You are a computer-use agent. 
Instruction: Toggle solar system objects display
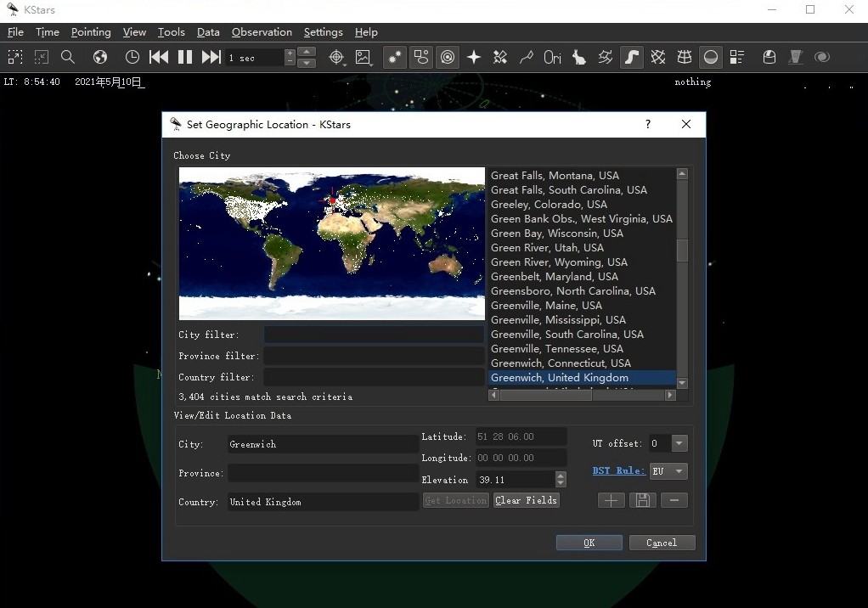(448, 57)
